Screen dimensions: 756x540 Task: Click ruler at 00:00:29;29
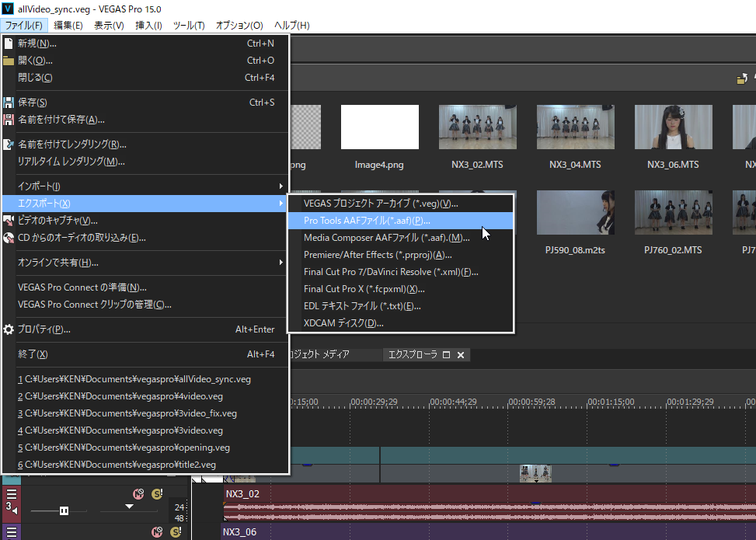click(375, 402)
